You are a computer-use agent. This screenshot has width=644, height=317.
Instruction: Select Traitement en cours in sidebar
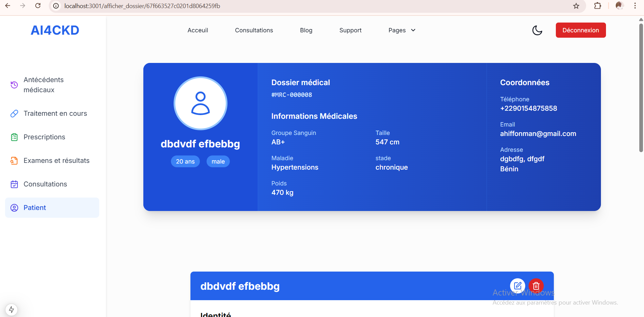coord(55,113)
